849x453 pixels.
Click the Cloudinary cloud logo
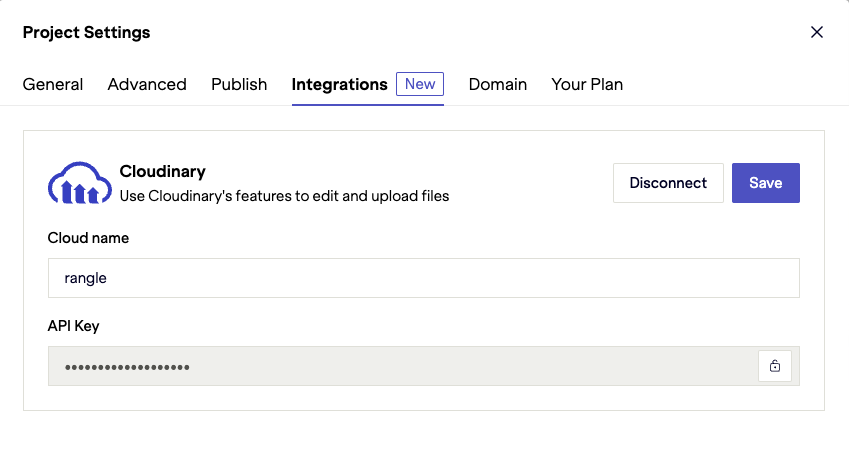pyautogui.click(x=80, y=183)
